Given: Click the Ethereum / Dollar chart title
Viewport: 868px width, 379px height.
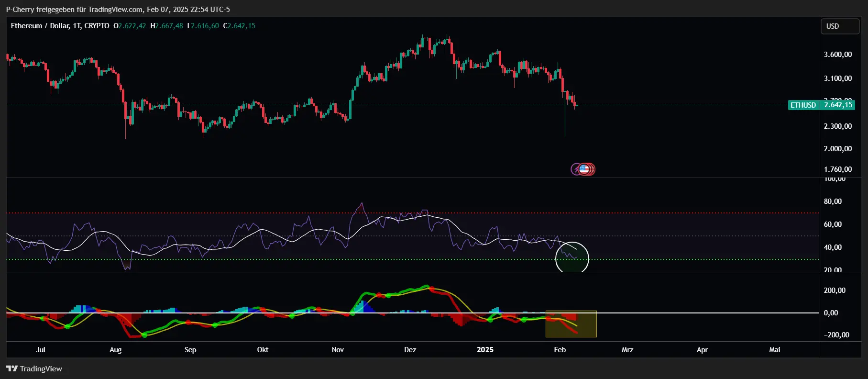Looking at the screenshot, I should [x=60, y=26].
